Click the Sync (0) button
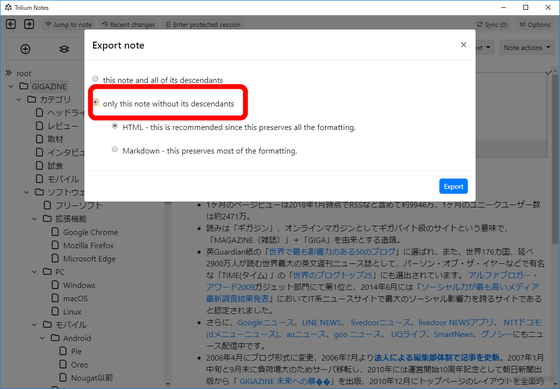This screenshot has width=560, height=389. [x=492, y=25]
